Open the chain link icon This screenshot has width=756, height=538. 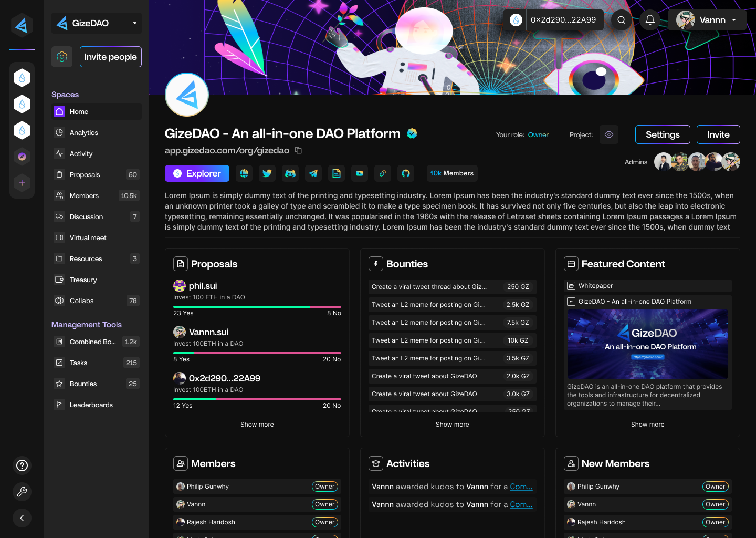[x=383, y=173]
